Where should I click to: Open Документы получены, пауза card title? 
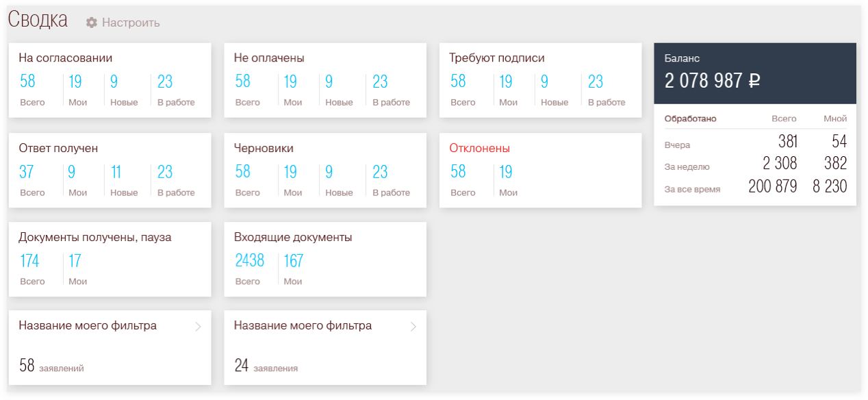point(95,237)
